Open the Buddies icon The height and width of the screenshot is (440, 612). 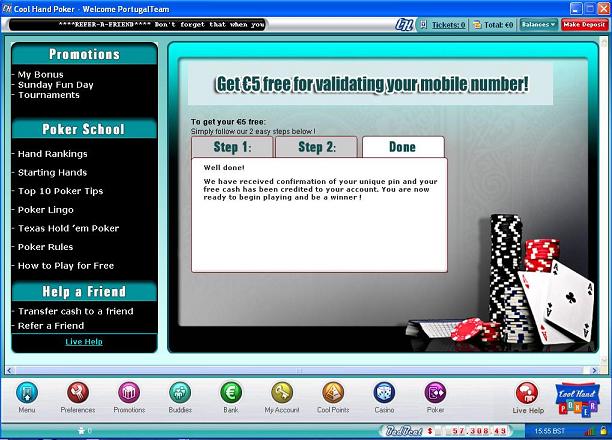point(180,392)
